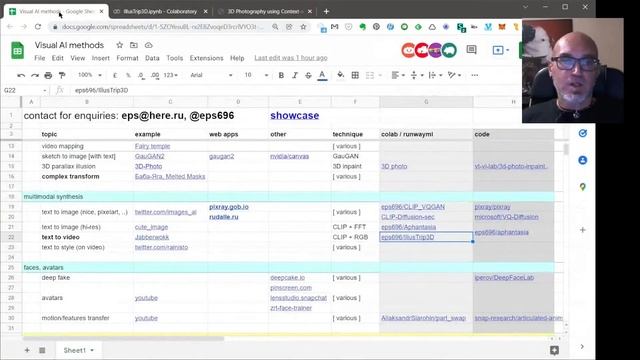Open the Data menu
640x360 pixels.
click(x=152, y=58)
